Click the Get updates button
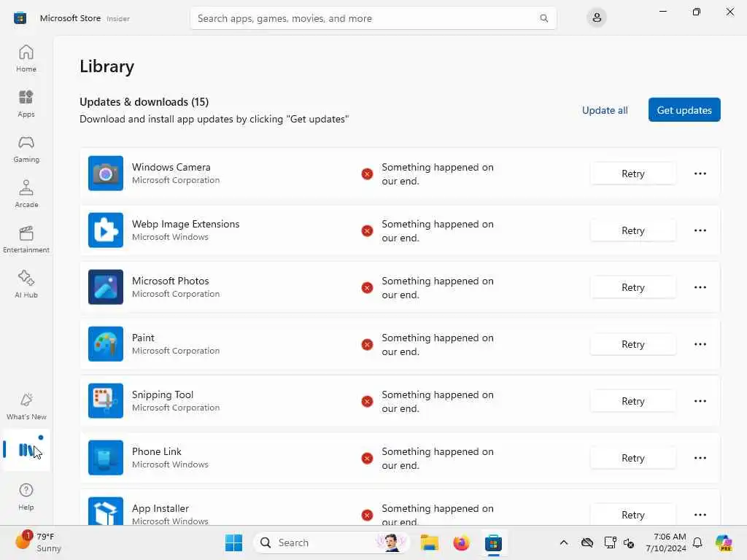 pos(684,110)
